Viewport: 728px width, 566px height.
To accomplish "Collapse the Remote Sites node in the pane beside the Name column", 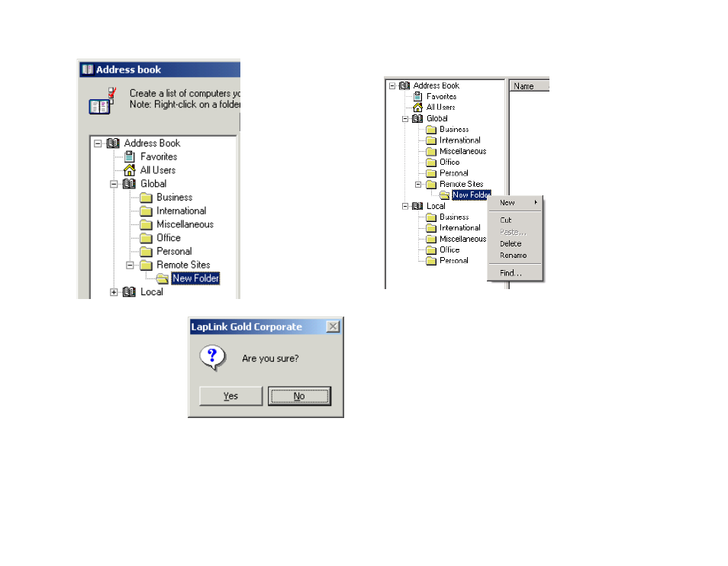I will [x=418, y=185].
